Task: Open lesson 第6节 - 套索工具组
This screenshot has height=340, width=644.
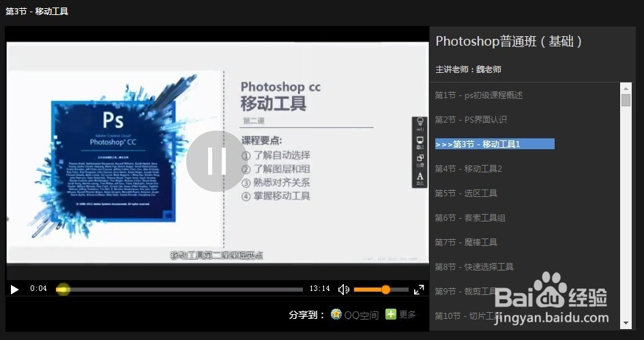Action: tap(470, 217)
